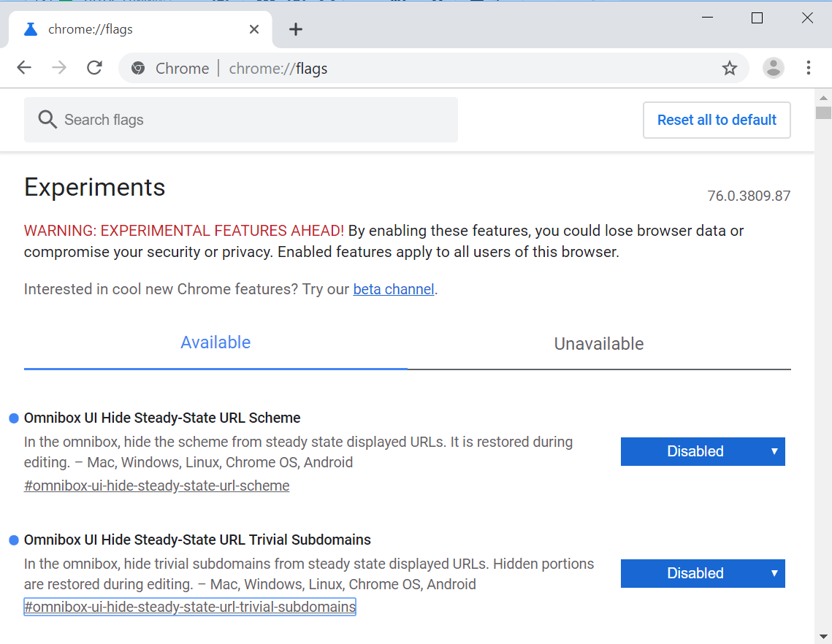Viewport: 832px width, 644px height.
Task: Click the Reset all to default button
Action: tap(717, 120)
